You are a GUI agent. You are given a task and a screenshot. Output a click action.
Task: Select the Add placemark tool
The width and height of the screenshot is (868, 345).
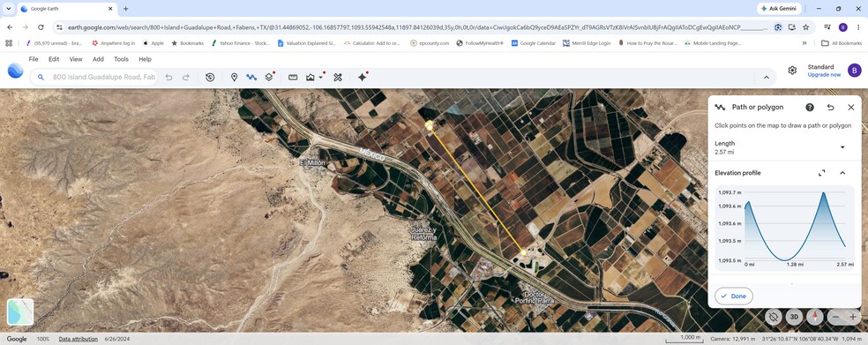[234, 78]
